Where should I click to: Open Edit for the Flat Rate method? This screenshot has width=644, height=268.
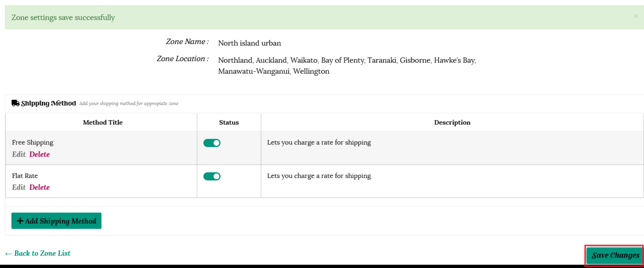pyautogui.click(x=19, y=187)
